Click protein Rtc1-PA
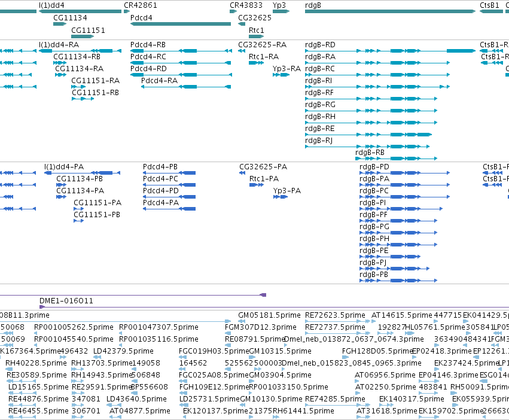509x420 pixels. tap(264, 179)
